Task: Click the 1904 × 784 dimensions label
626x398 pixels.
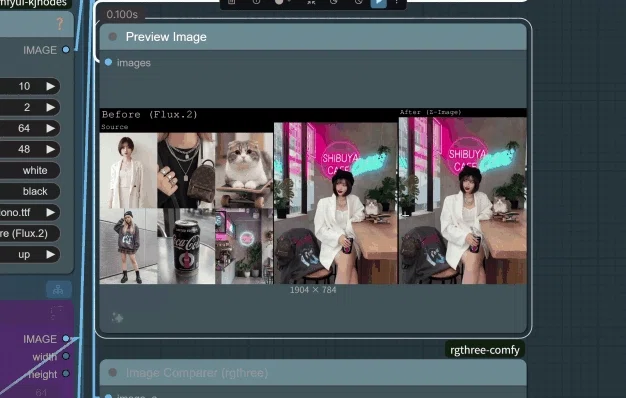Action: coord(313,290)
